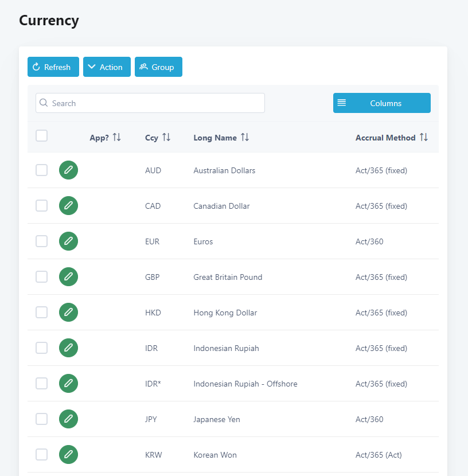Open the edit icon for Euros
Image resolution: width=468 pixels, height=476 pixels.
[68, 241]
